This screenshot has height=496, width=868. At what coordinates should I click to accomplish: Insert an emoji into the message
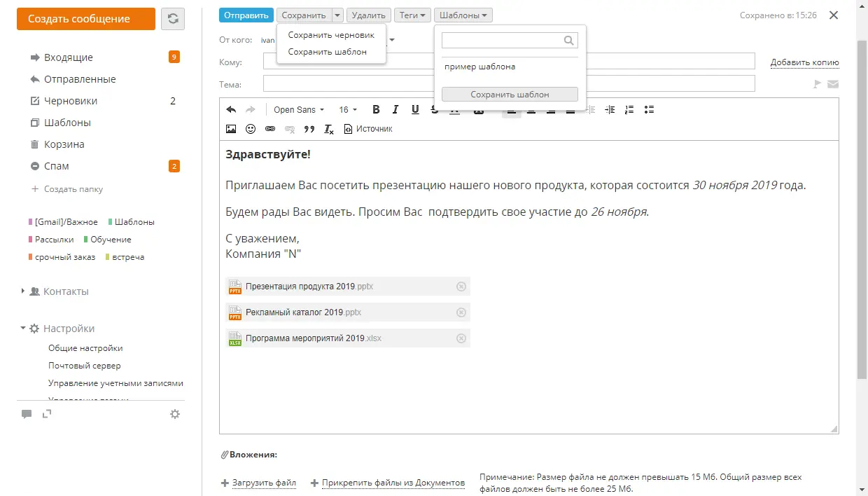coord(251,128)
